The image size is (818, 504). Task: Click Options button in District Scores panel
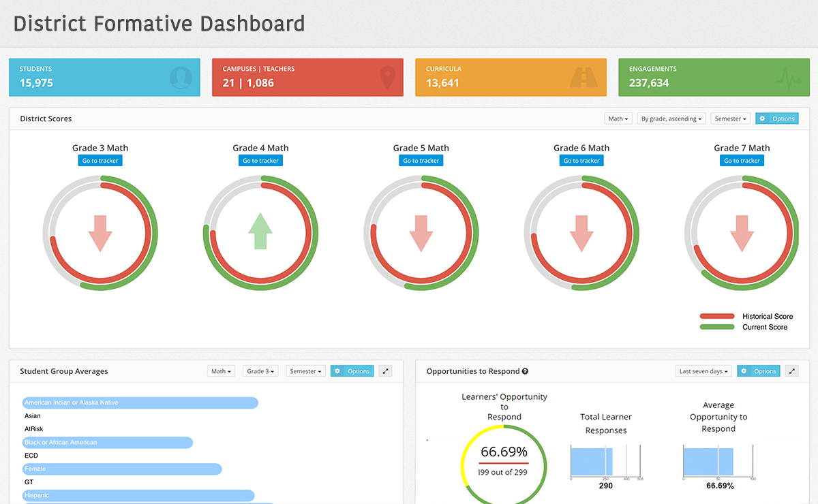click(x=776, y=119)
